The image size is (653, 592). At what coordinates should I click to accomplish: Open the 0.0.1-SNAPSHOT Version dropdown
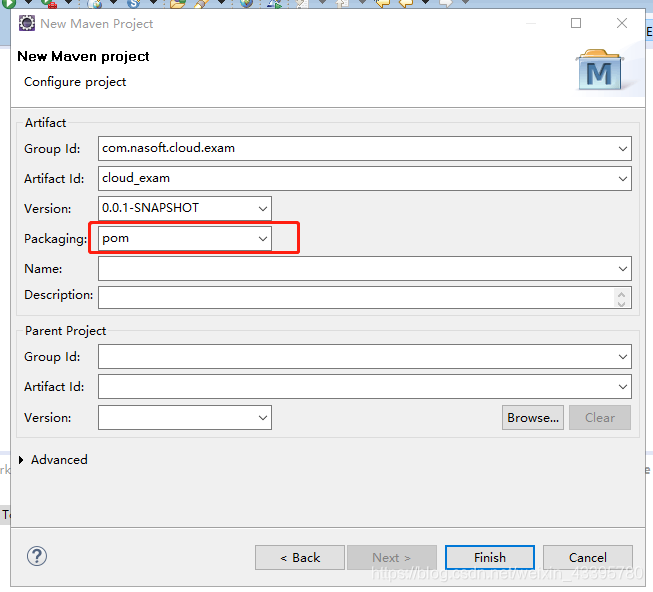262,209
